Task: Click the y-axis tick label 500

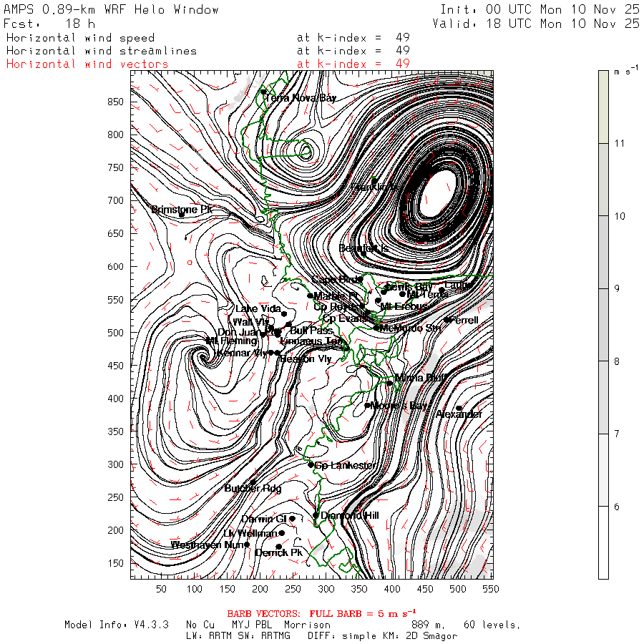Action: 115,333
